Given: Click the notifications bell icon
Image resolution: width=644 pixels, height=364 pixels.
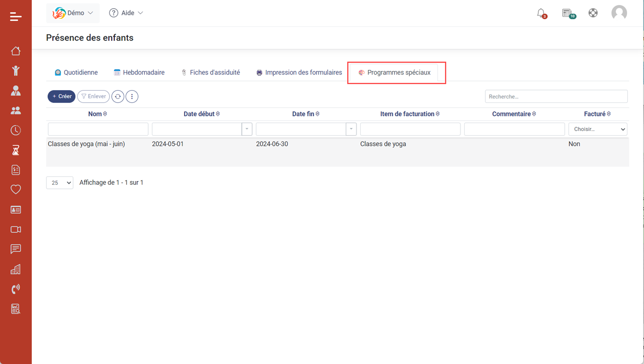Looking at the screenshot, I should (541, 13).
